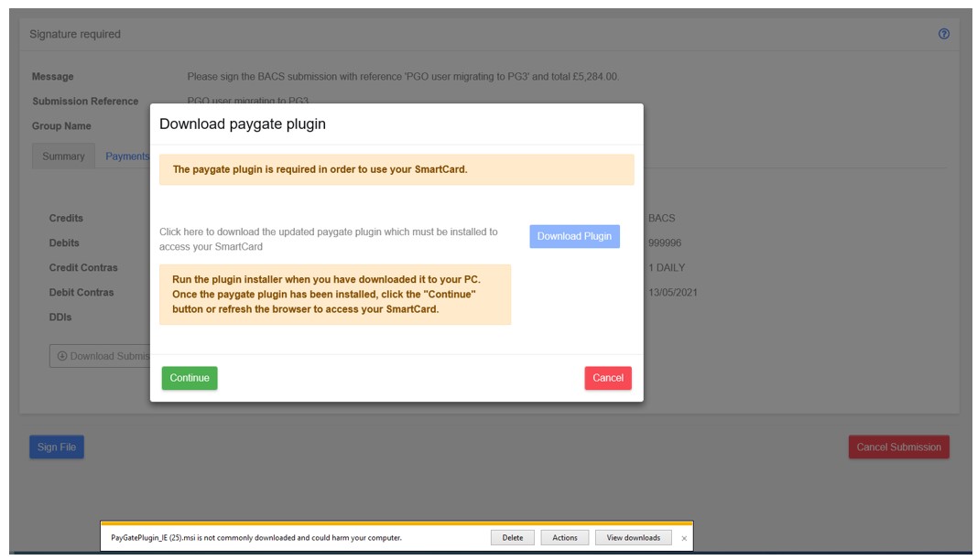Viewport: 977px width, 560px height.
Task: Dismiss the download notification bar
Action: click(683, 538)
